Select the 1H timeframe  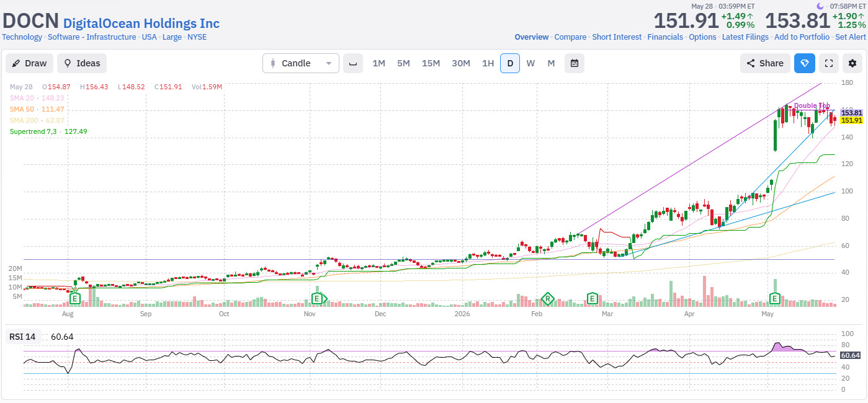pos(488,63)
